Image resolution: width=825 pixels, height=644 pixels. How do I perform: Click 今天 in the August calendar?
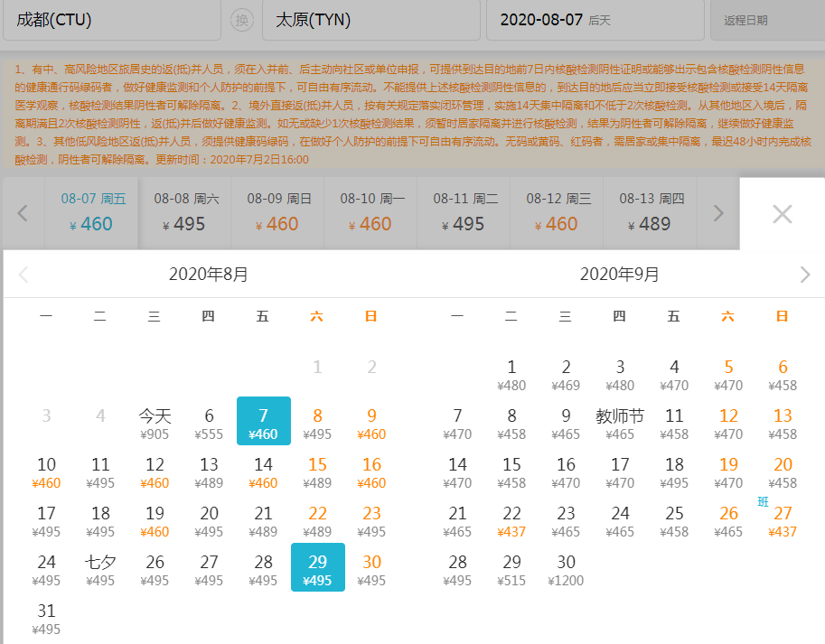[x=155, y=421]
